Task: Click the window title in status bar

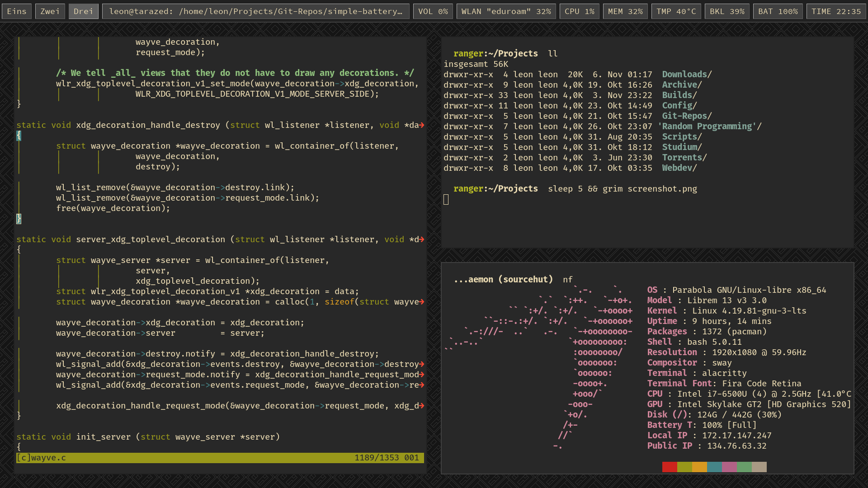Action: [255, 11]
